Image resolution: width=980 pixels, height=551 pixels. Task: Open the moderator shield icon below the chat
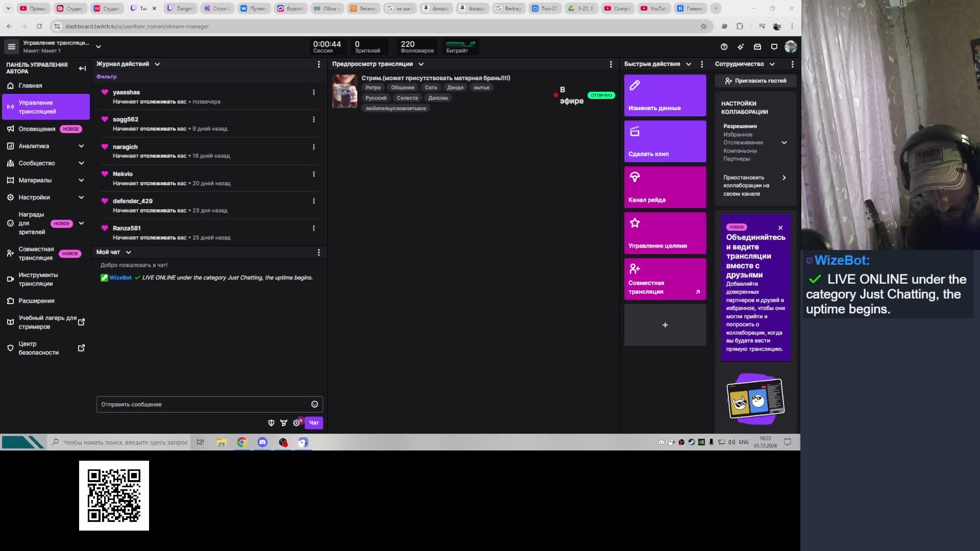click(x=271, y=423)
